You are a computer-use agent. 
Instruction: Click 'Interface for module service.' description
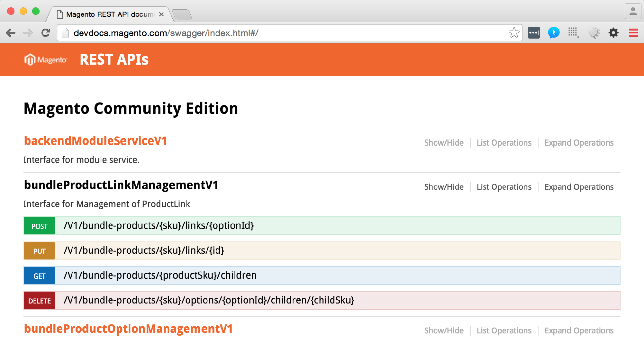pos(81,160)
